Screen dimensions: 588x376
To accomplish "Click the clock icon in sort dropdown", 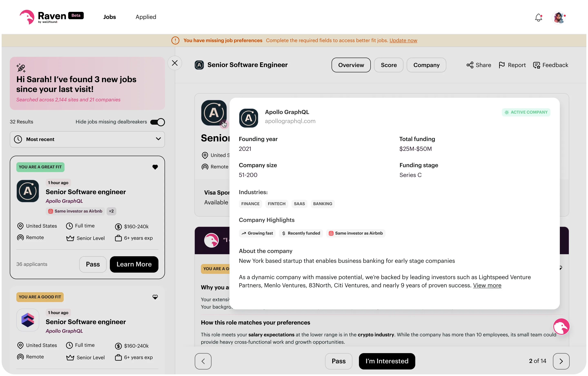I will click(x=18, y=139).
